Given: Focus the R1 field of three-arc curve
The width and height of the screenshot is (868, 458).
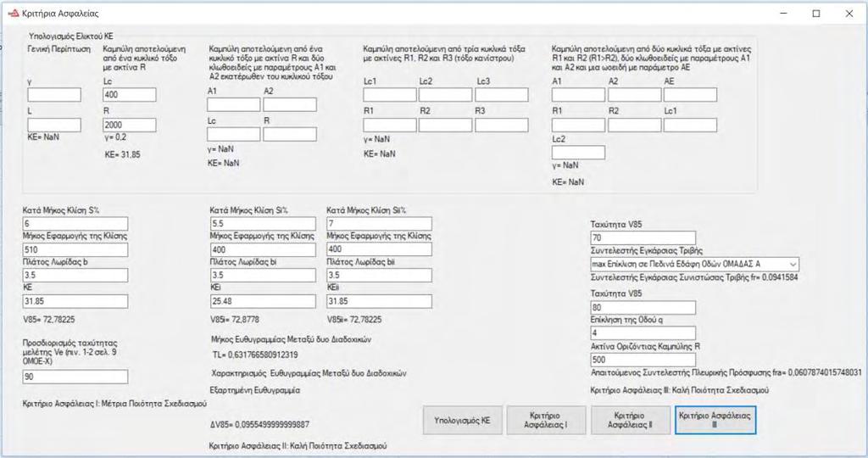Looking at the screenshot, I should point(390,125).
